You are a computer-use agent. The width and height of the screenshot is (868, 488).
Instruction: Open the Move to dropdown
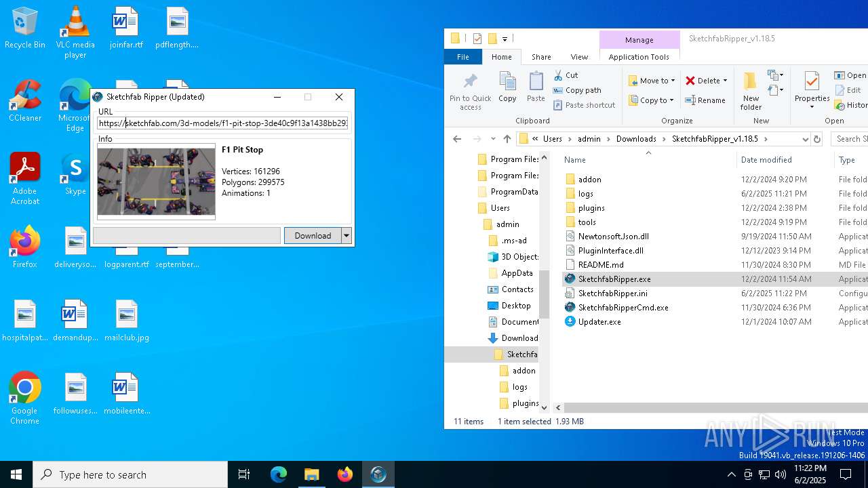(x=652, y=80)
